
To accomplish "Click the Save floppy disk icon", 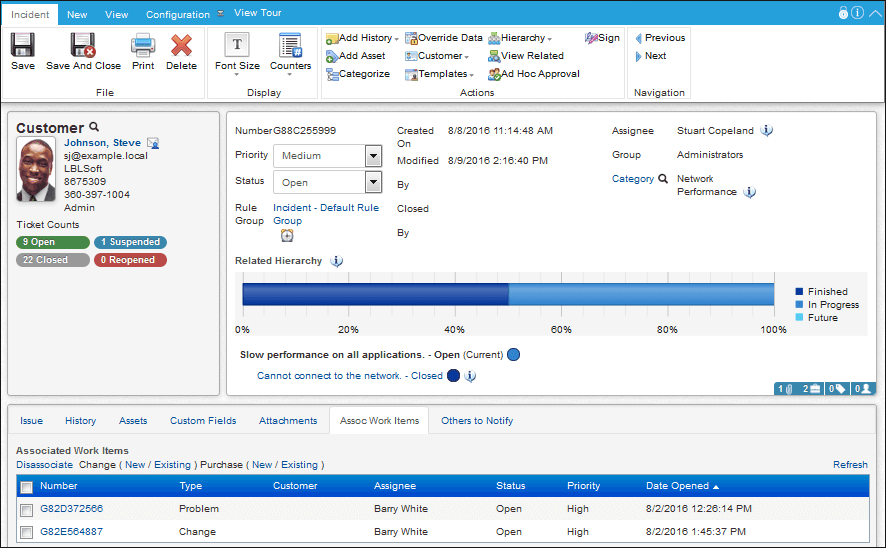I will (23, 45).
